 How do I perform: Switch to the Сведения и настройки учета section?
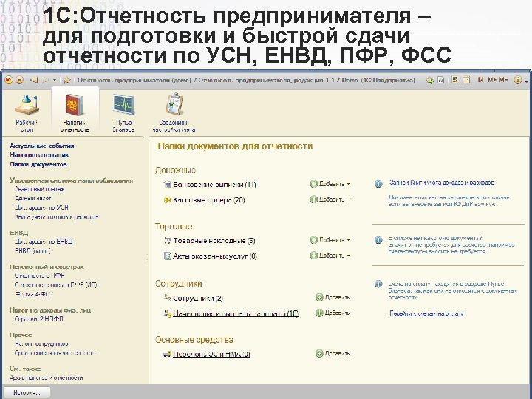(x=174, y=112)
